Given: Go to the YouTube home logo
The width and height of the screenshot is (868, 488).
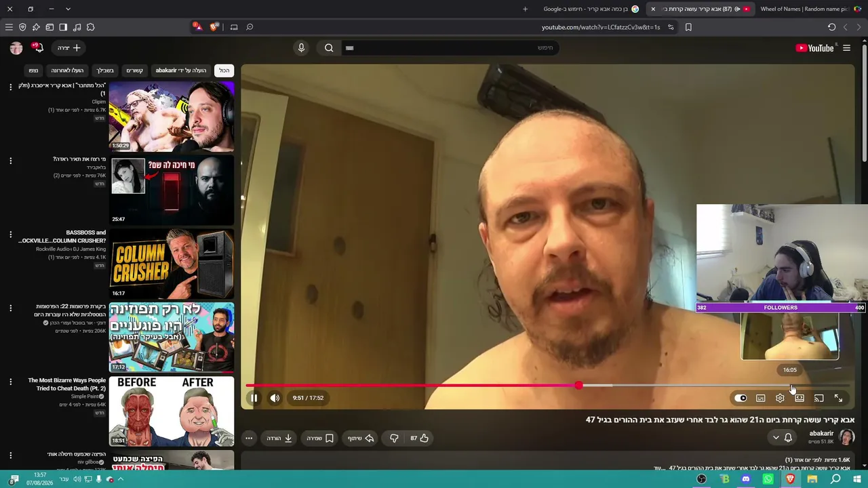Looking at the screenshot, I should click(815, 48).
